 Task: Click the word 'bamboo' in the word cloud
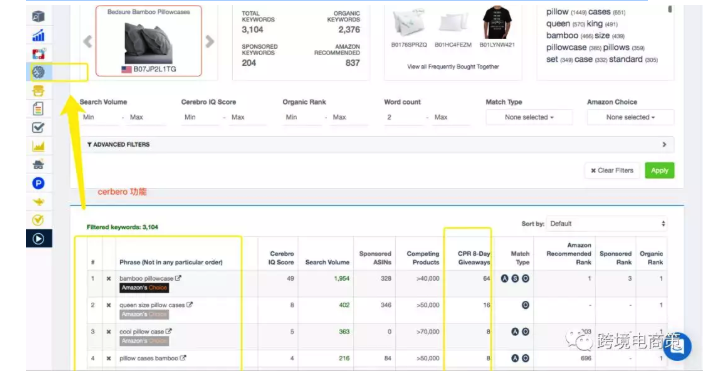[562, 36]
